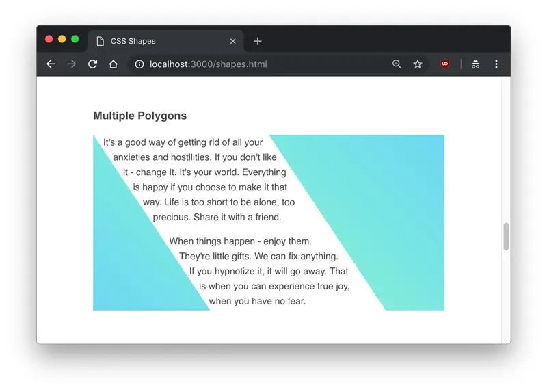Click the page icon on CSS Shapes tab
This screenshot has height=392, width=547.
(100, 41)
